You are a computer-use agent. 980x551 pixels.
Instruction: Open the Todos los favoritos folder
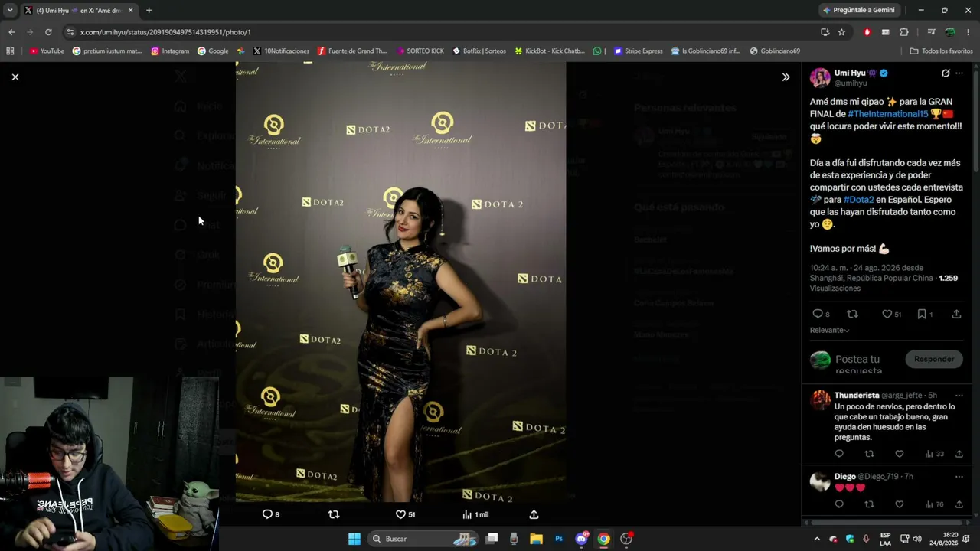(941, 51)
